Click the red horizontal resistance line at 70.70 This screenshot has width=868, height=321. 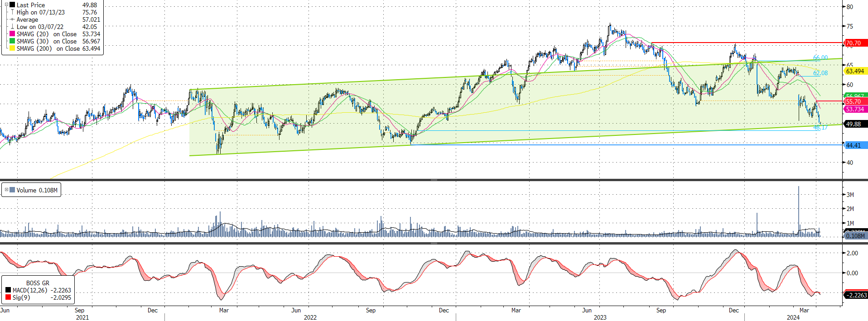[x=747, y=43]
